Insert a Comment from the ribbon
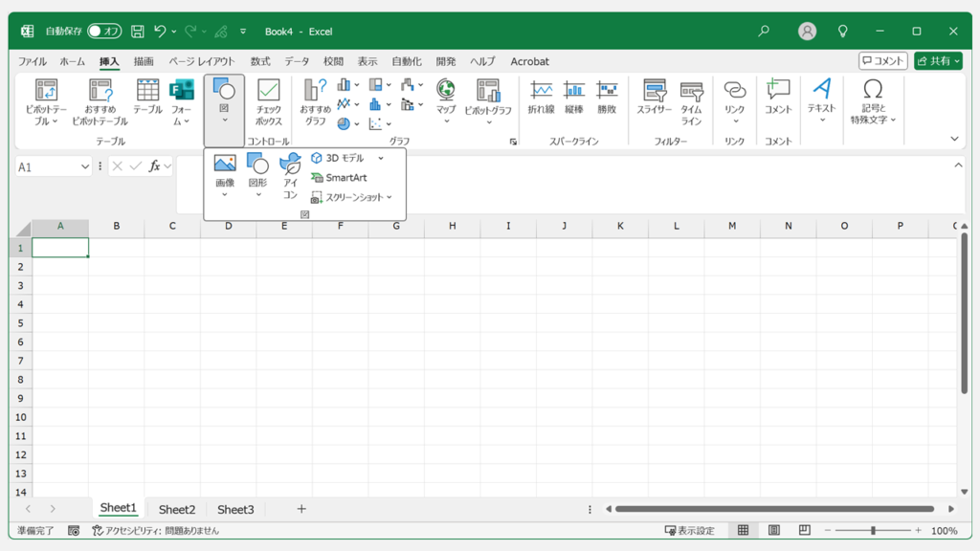 (778, 97)
